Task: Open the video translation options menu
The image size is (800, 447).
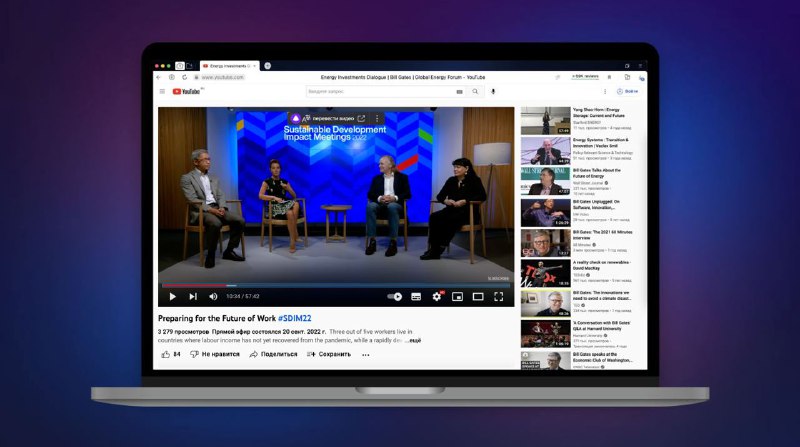Action: tap(377, 118)
